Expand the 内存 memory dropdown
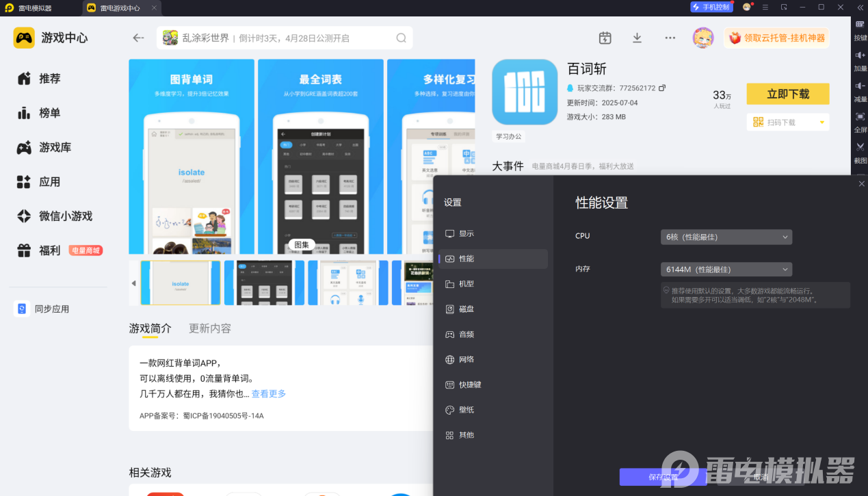 tap(726, 270)
